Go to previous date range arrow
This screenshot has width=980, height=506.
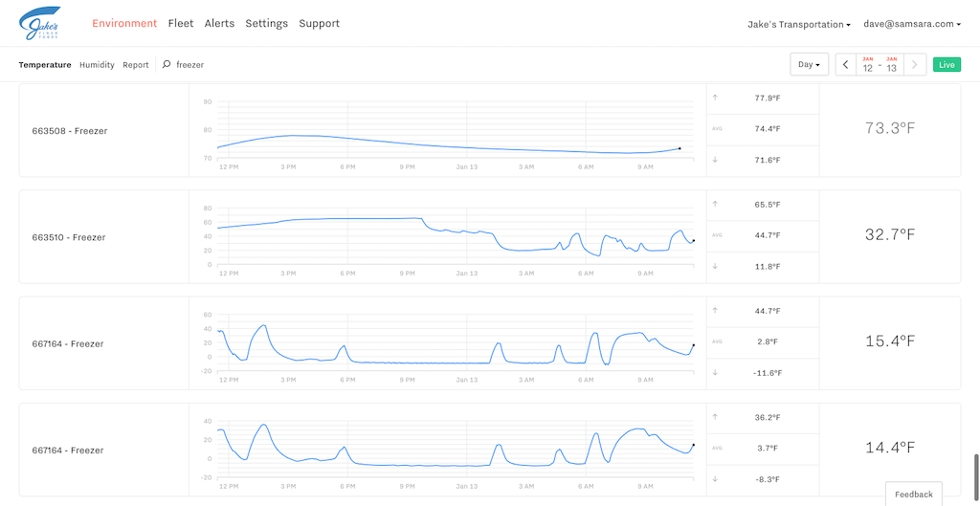846,64
